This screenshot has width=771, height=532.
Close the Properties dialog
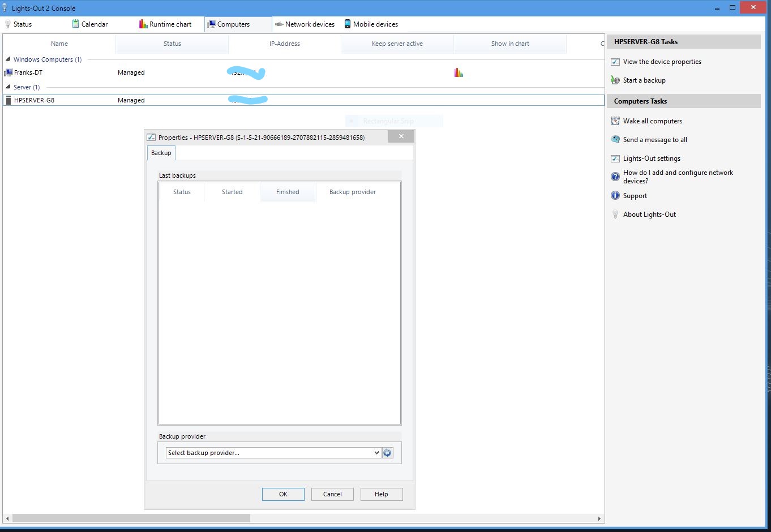(401, 136)
